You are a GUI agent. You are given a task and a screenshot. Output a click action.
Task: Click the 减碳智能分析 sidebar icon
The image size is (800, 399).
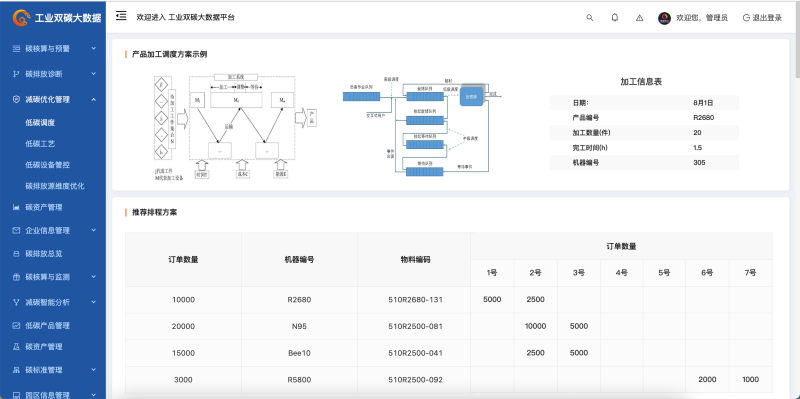16,302
